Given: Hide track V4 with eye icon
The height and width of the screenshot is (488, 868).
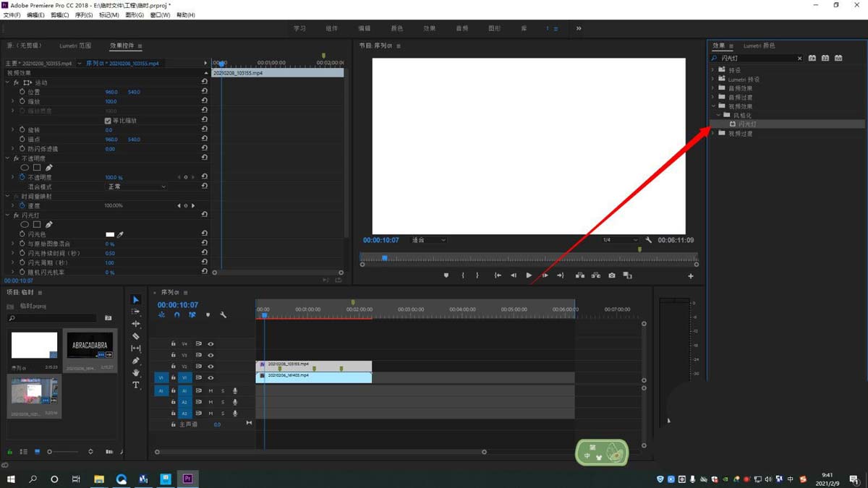Looking at the screenshot, I should [210, 344].
